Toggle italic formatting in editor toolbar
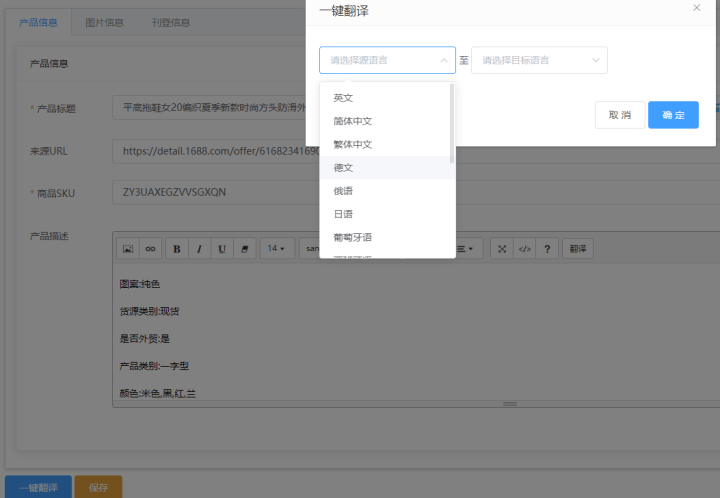Viewport: 720px width, 498px height. pos(199,249)
